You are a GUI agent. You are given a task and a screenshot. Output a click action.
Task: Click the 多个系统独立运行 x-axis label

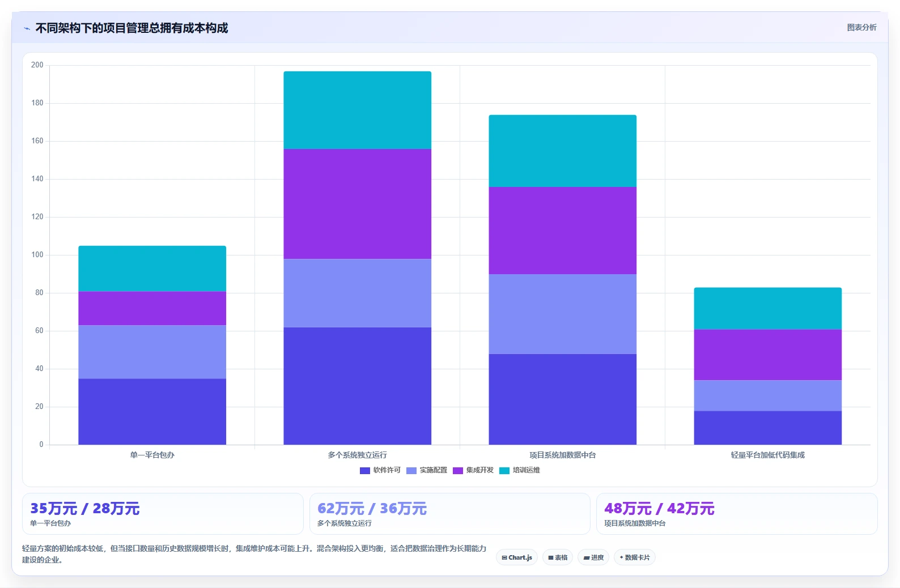click(357, 455)
